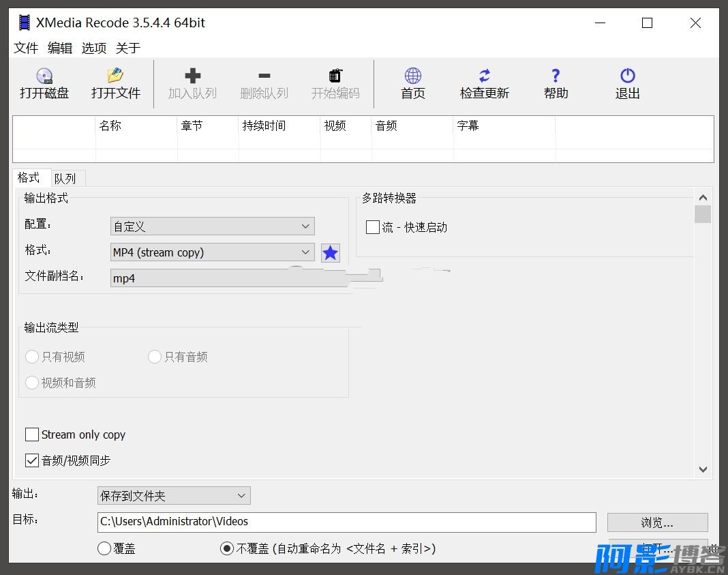The width and height of the screenshot is (728, 575).
Task: Expand the 输出 dropdown showing 保存到文件夹
Action: (174, 496)
